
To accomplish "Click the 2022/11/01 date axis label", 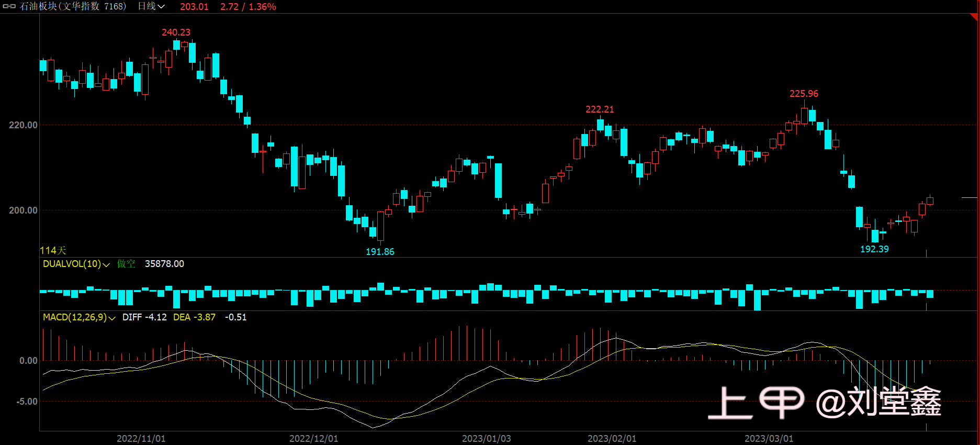I will click(x=141, y=439).
